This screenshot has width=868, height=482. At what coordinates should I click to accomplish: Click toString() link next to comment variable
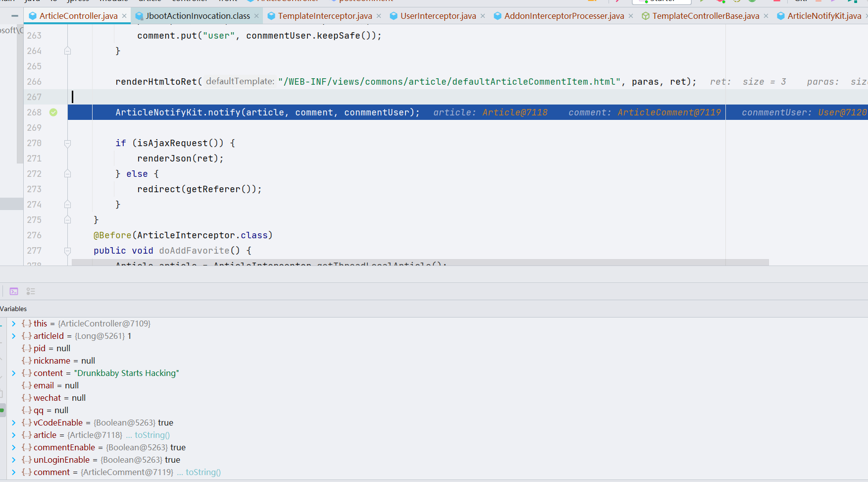(203, 472)
